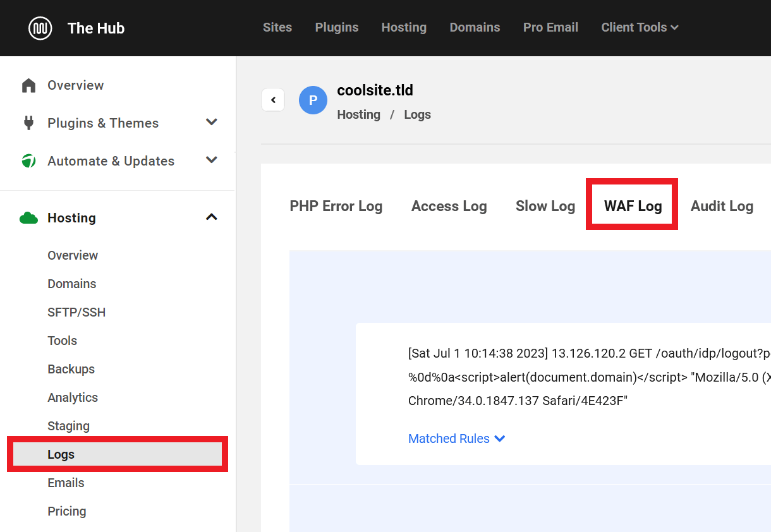Image resolution: width=771 pixels, height=532 pixels.
Task: Switch to the Slow Log tab
Action: [x=545, y=206]
